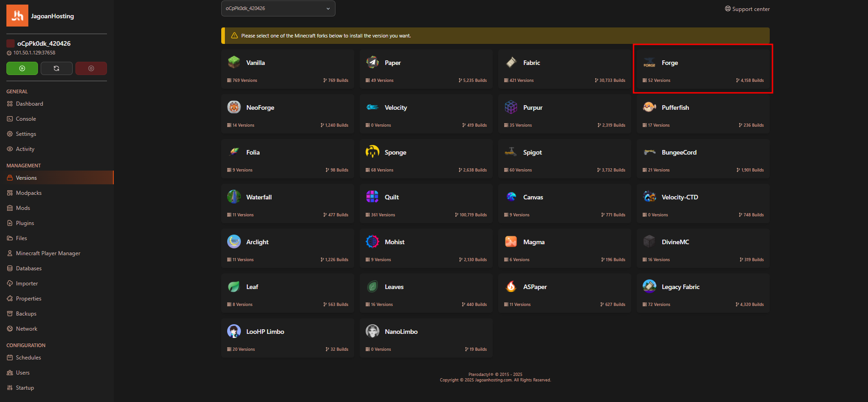This screenshot has height=402, width=868.
Task: Select Versions in Management section
Action: coord(57,177)
